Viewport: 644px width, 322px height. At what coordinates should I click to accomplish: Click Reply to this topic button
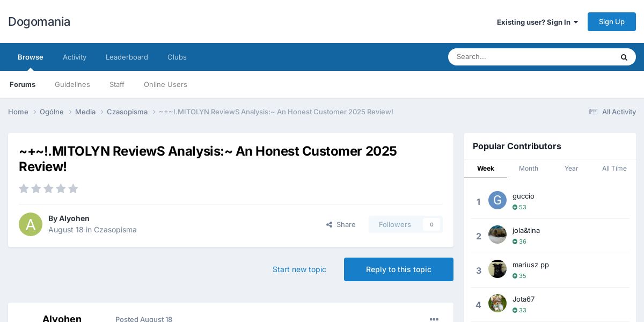[399, 269]
